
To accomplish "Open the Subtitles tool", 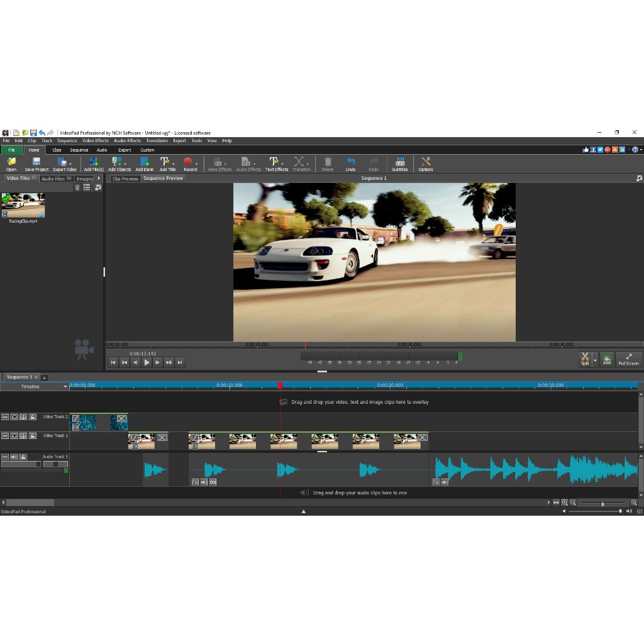I will (x=399, y=163).
